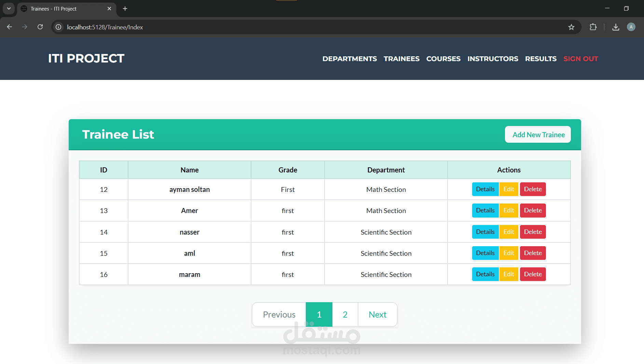Select the name cell 'aml'
Viewport: 644px width, 364px height.
click(190, 253)
